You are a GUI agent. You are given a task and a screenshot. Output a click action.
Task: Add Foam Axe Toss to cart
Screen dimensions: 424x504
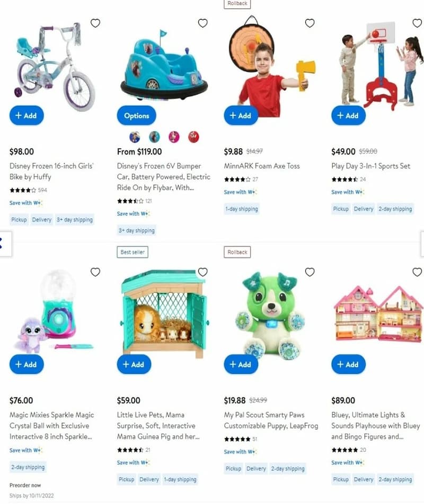(241, 116)
